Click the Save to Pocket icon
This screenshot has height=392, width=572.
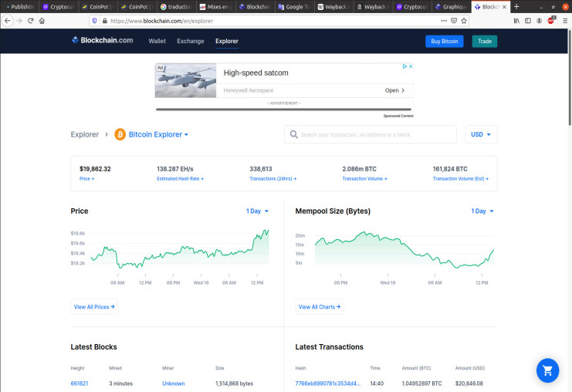(x=454, y=21)
